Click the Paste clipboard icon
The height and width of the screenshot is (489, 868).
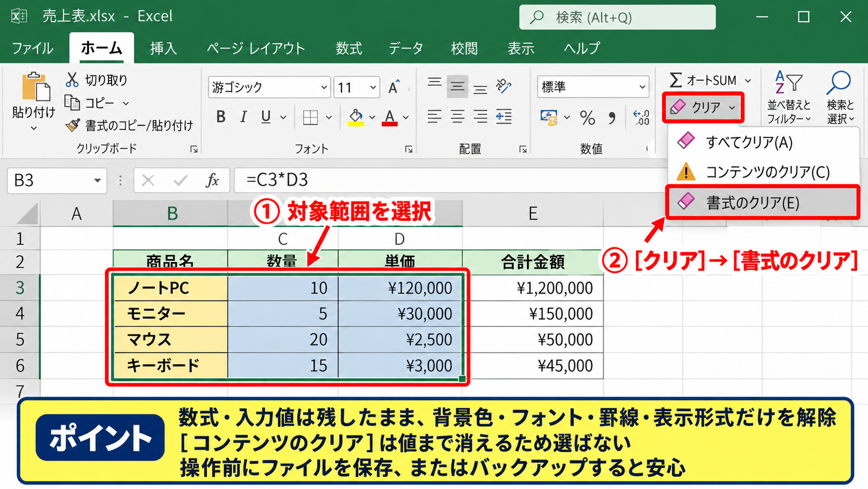click(x=35, y=87)
